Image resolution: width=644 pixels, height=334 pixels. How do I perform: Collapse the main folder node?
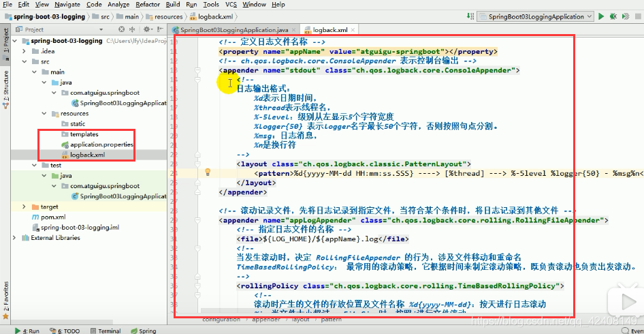[x=34, y=72]
